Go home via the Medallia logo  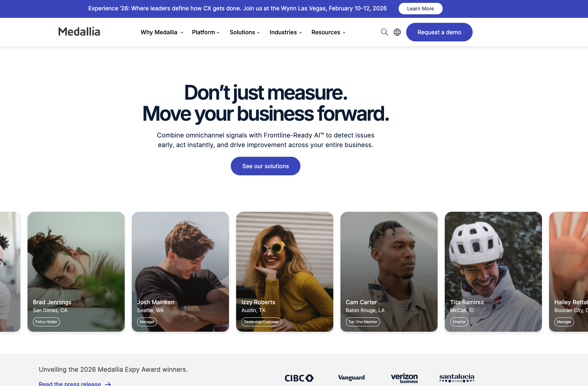[79, 31]
